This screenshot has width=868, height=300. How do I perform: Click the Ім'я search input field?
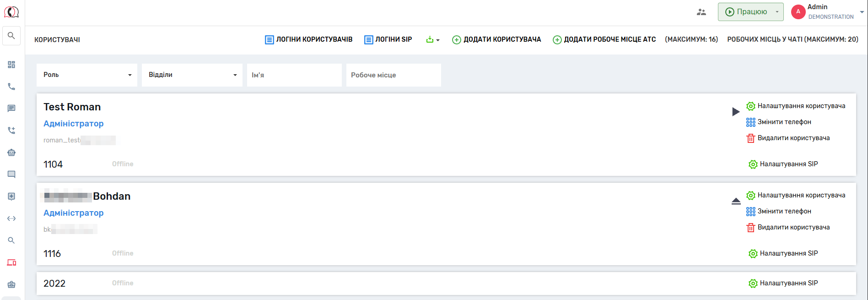click(294, 75)
